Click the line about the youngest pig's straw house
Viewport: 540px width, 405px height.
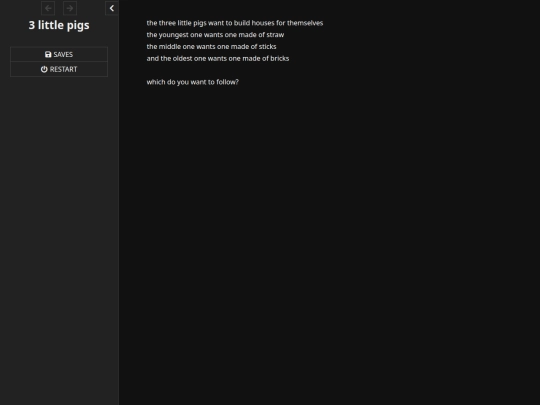point(215,35)
